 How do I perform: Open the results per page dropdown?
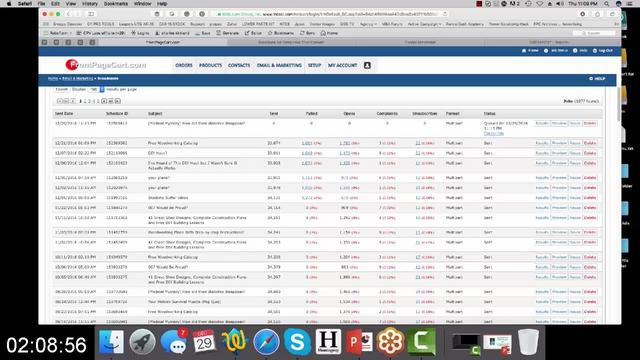point(97,89)
